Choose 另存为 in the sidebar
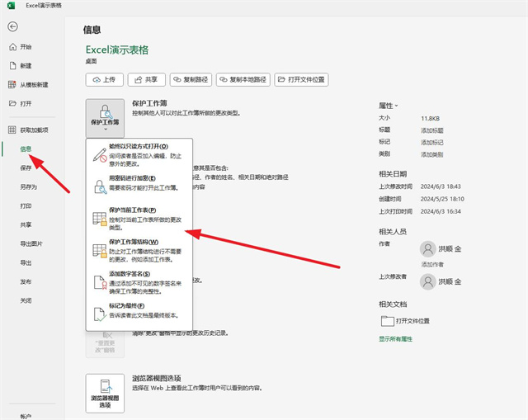The height and width of the screenshot is (420, 528). tap(29, 186)
